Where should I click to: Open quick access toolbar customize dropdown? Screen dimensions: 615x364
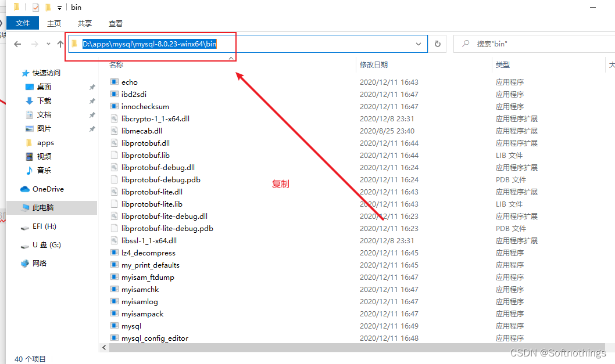coord(60,8)
